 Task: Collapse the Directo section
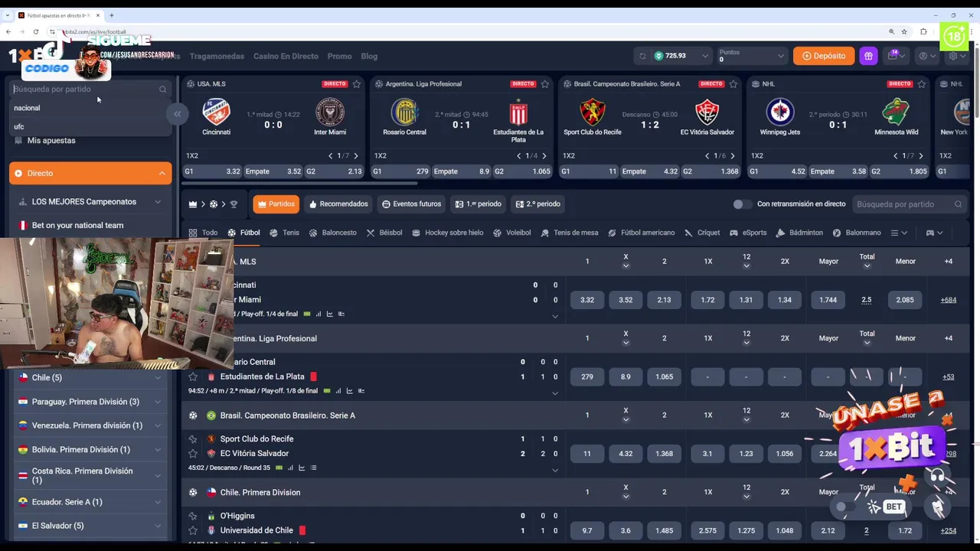[x=90, y=173]
